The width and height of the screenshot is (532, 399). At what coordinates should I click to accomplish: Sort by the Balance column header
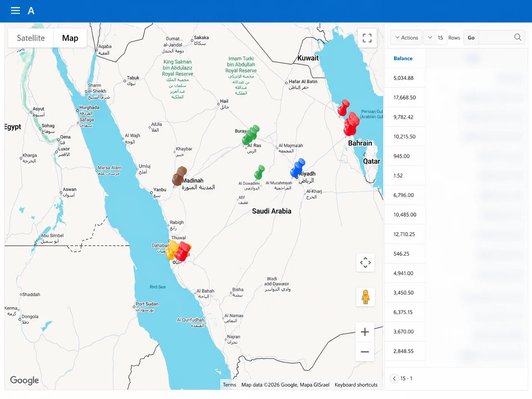(x=403, y=58)
